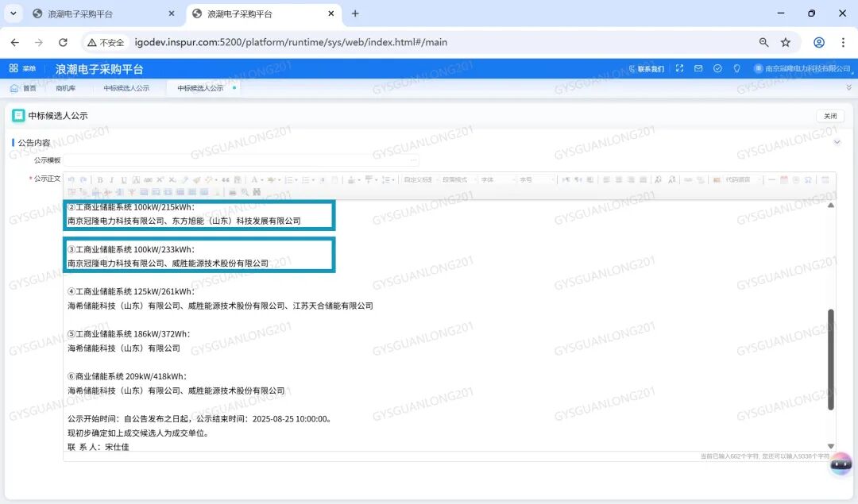The width and height of the screenshot is (858, 504).
Task: Click the checkmark circle icon in header
Action: (x=717, y=69)
